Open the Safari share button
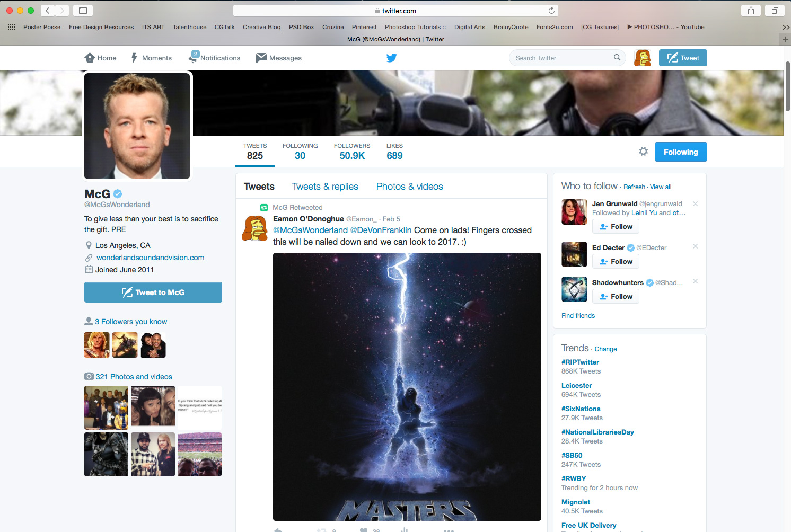Viewport: 791px width, 532px height. coord(751,11)
